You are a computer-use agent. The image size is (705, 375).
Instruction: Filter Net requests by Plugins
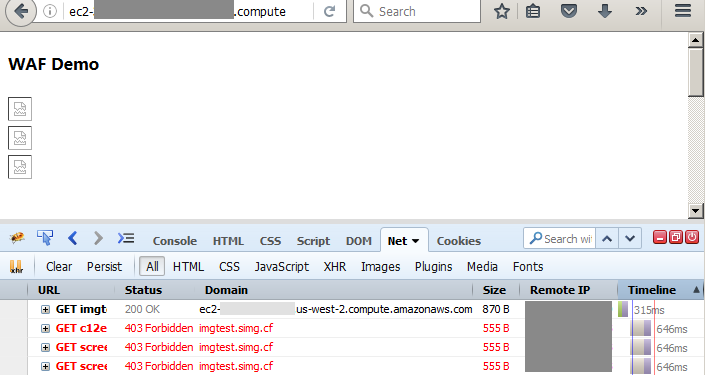(433, 267)
